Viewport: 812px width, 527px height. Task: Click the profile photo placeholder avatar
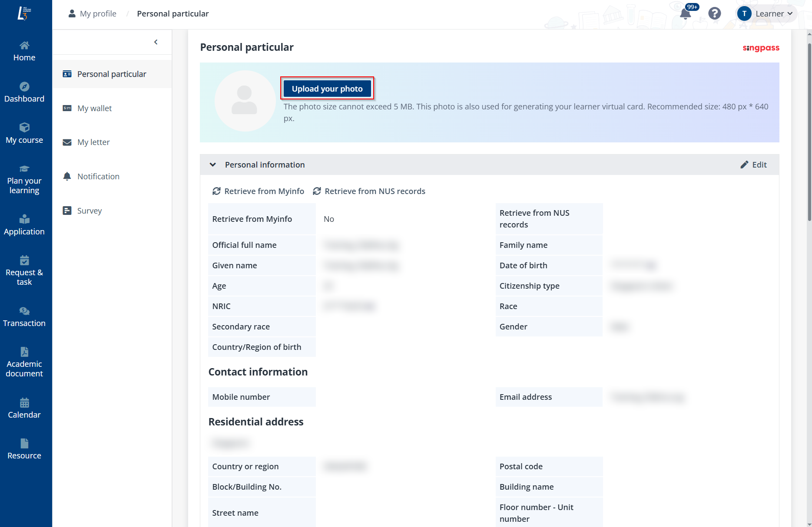tap(245, 101)
